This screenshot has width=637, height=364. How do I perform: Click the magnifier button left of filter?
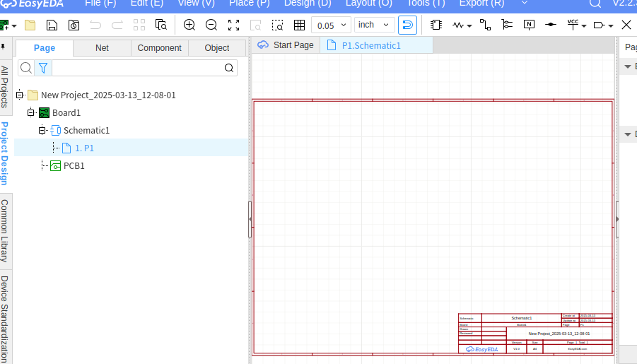(x=26, y=68)
